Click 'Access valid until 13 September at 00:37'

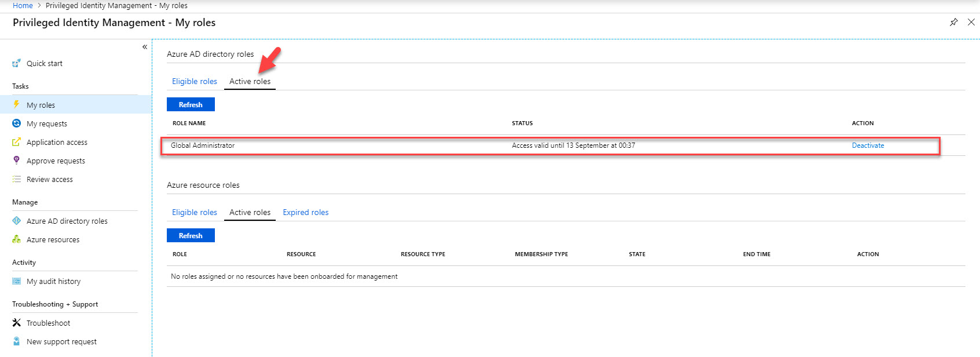pyautogui.click(x=573, y=145)
